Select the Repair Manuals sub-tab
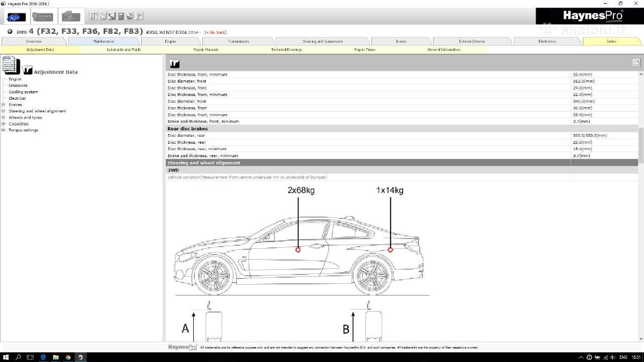Screen dimensions: 644x362 tap(206, 50)
